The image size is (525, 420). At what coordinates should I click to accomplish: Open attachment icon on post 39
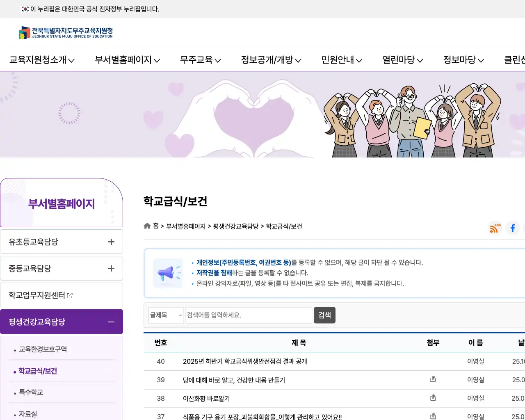click(x=433, y=379)
